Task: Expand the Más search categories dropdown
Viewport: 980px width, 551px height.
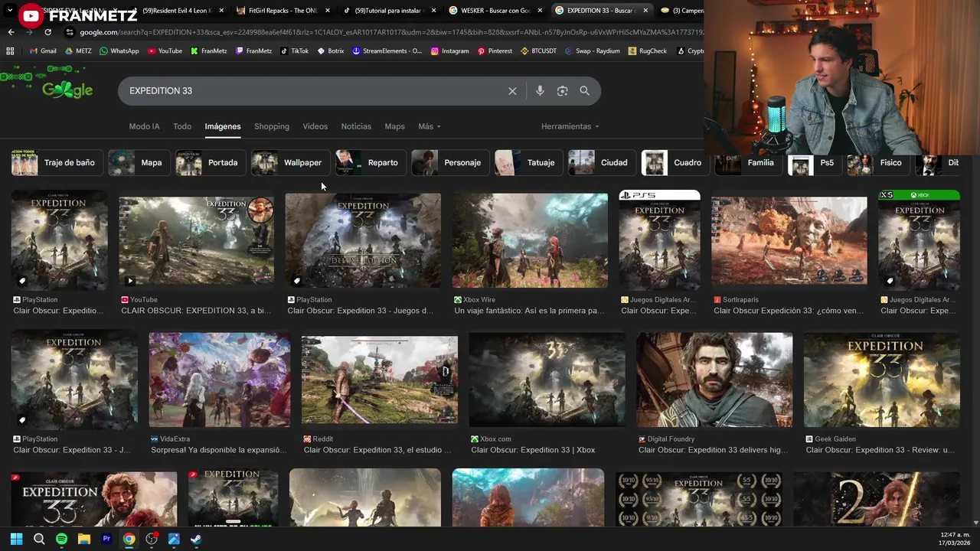Action: [430, 126]
